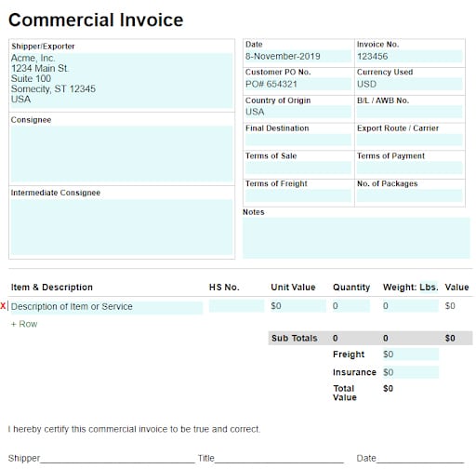This screenshot has height=469, width=476.
Task: Edit the Currency Used field USD
Action: click(409, 84)
